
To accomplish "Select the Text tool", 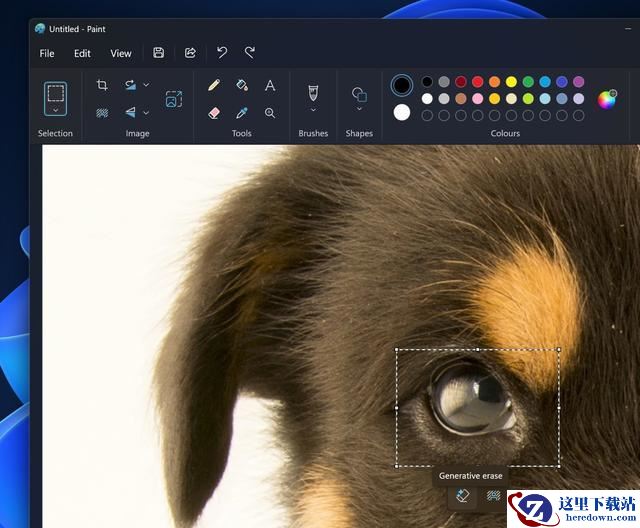I will coord(270,85).
